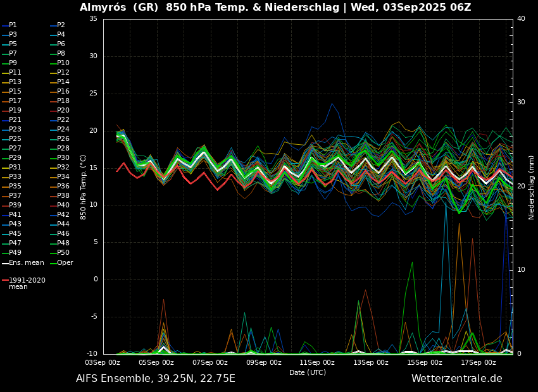Click the 850 hPa Temp. axis title
The width and height of the screenshot is (538, 392).
[x=84, y=187]
